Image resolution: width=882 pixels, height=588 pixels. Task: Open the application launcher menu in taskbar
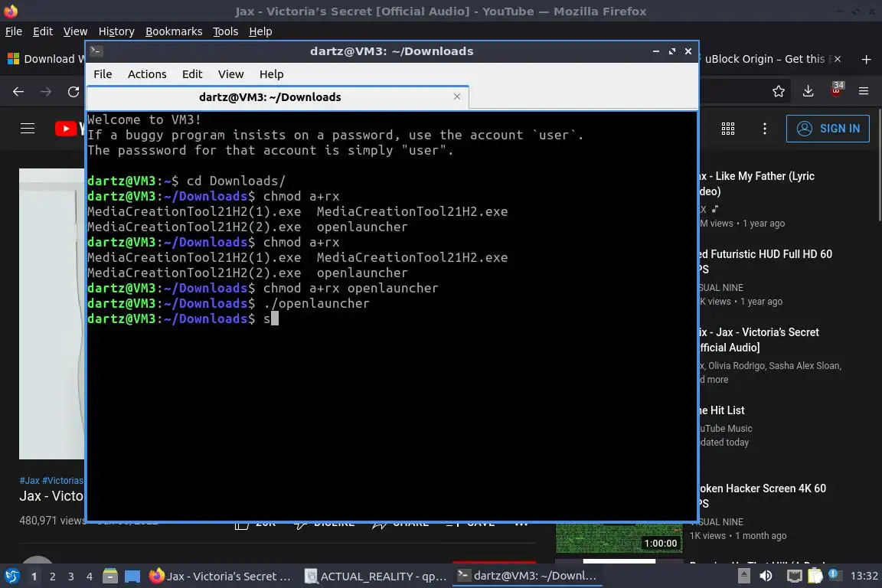pyautogui.click(x=11, y=577)
